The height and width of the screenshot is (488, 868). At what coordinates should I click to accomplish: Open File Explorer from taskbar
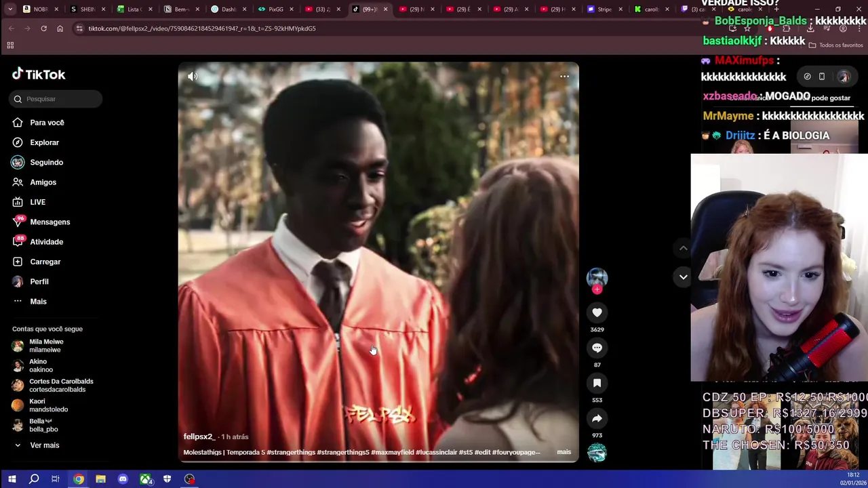100,479
